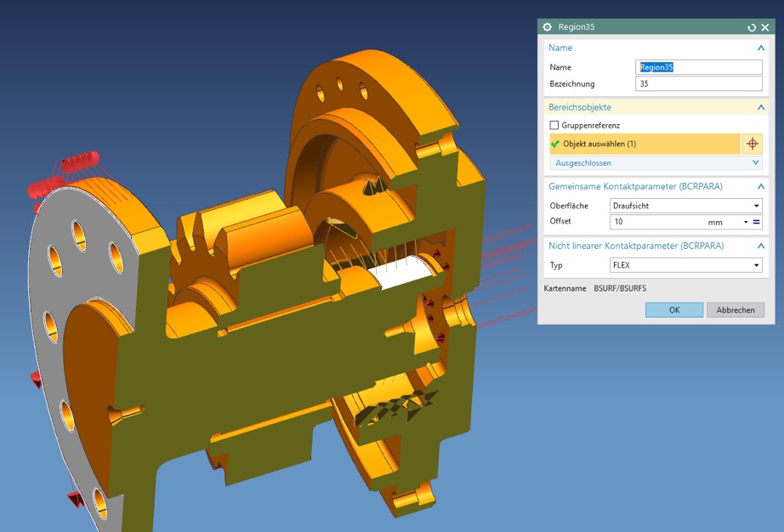Collapse the Bereichsobjekte section
The height and width of the screenshot is (532, 784).
759,107
